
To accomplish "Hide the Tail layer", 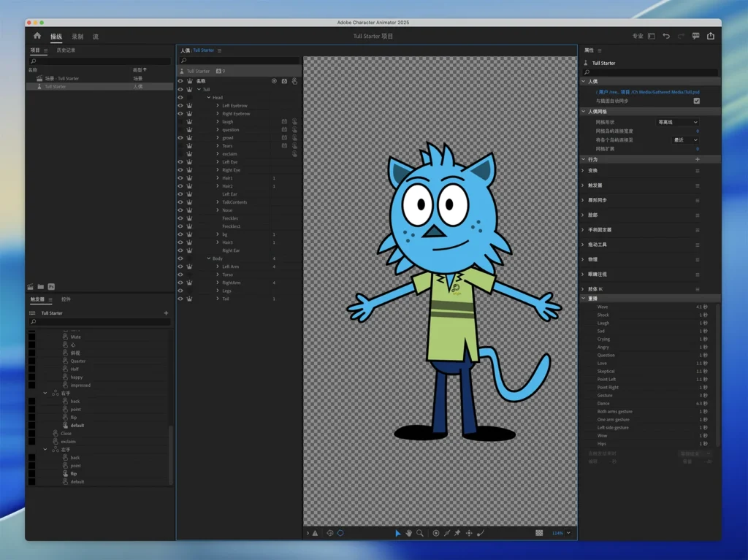I will point(180,299).
